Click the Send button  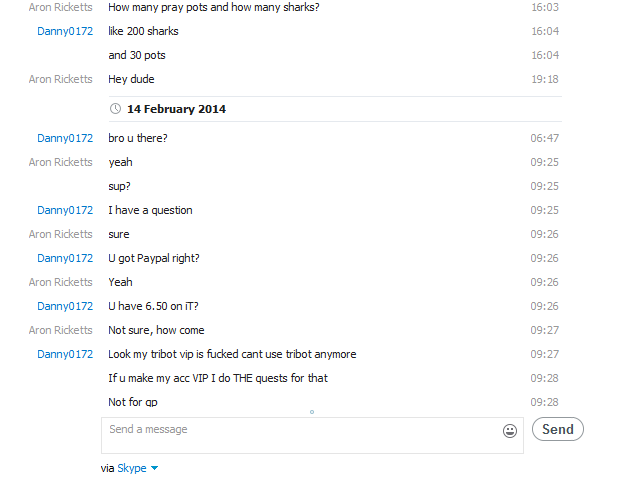point(558,429)
